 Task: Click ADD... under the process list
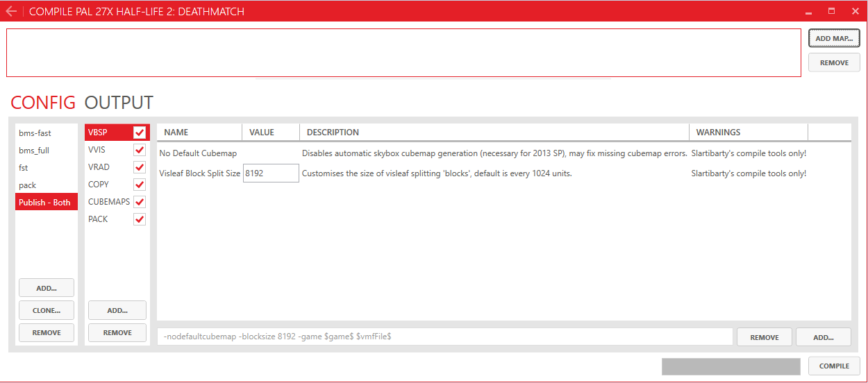point(117,310)
